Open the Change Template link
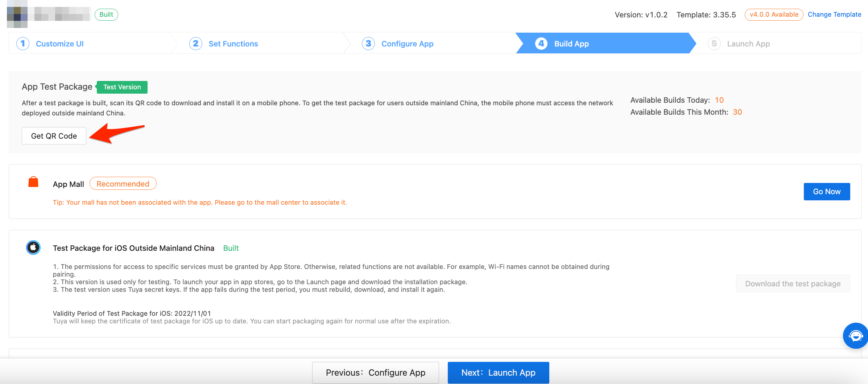 pos(834,14)
